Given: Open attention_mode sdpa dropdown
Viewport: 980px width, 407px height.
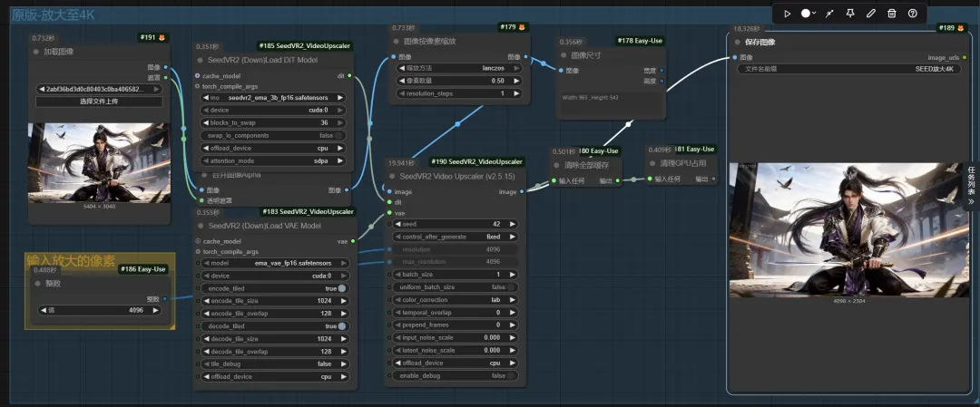Looking at the screenshot, I should 273,161.
